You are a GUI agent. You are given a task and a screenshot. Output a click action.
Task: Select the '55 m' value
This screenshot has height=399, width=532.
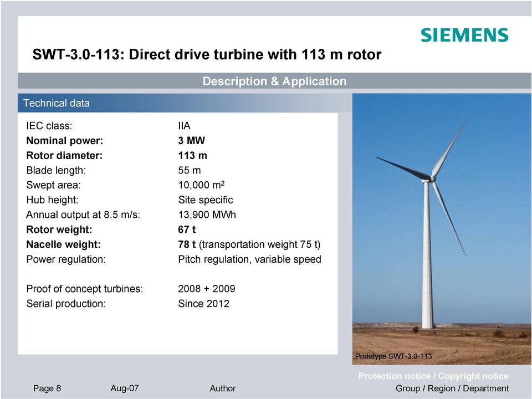(x=190, y=170)
